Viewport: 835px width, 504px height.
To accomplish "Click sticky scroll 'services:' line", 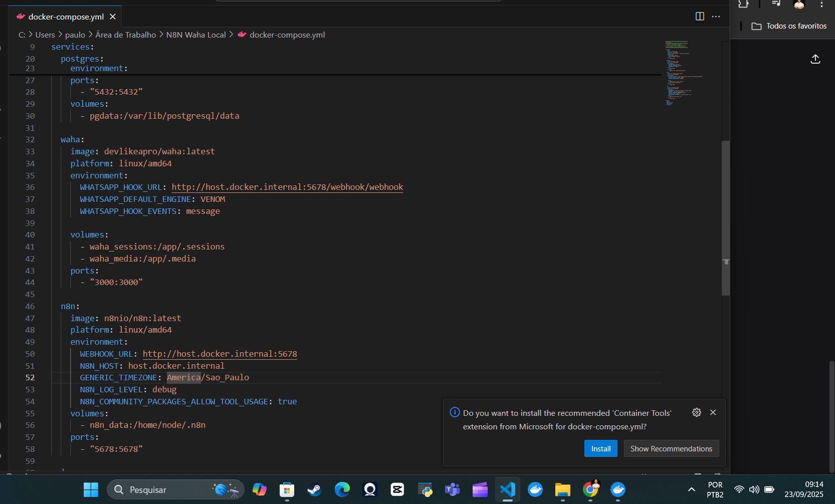I will tap(73, 47).
